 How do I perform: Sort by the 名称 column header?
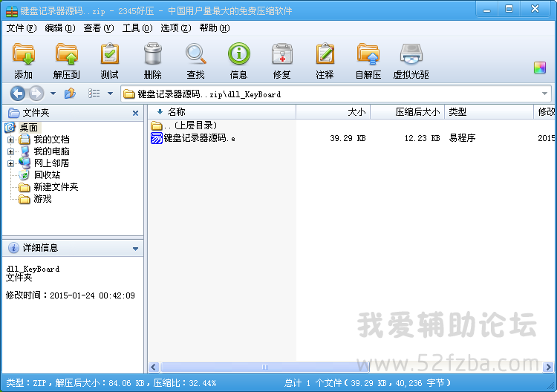tap(221, 112)
